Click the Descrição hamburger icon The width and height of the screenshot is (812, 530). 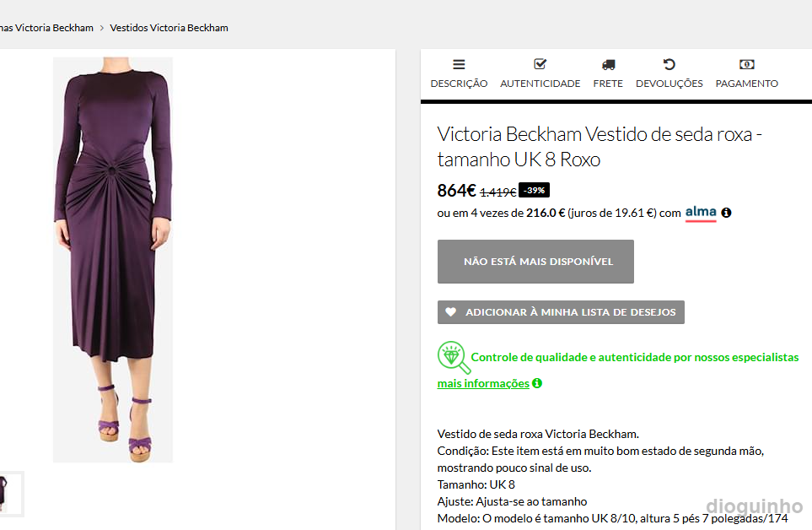click(x=459, y=64)
